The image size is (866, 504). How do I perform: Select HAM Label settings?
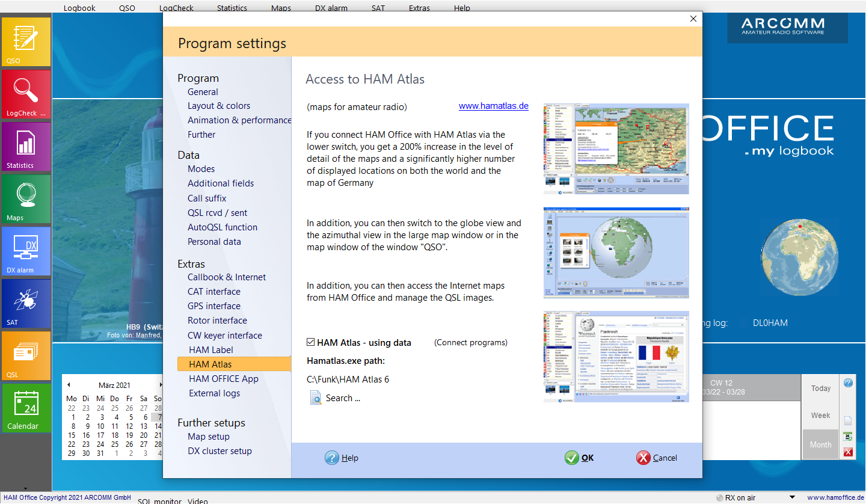click(211, 350)
